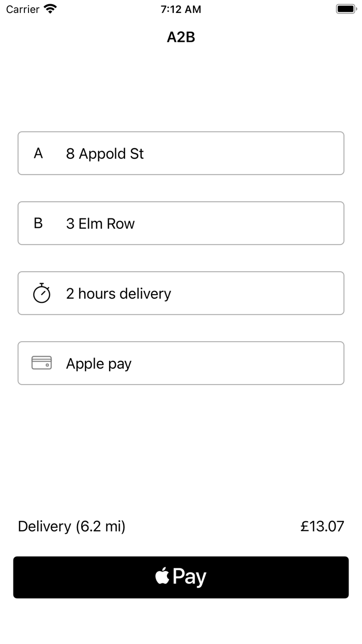The width and height of the screenshot is (362, 644).
Task: Open the "2 hours delivery" time selector
Action: pos(118,294)
